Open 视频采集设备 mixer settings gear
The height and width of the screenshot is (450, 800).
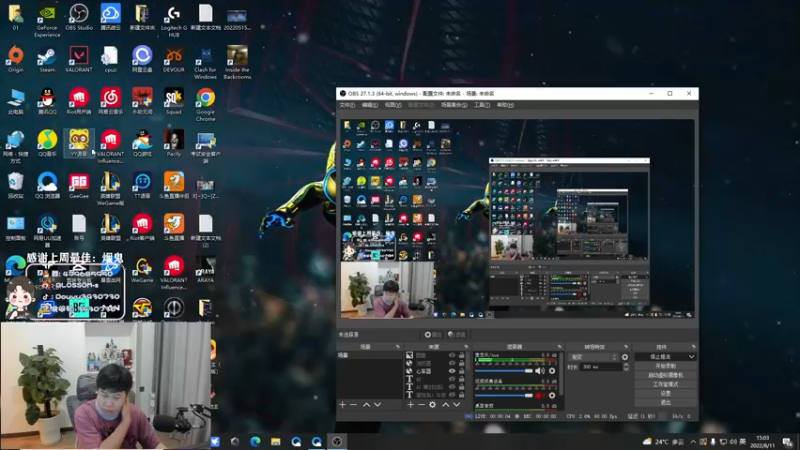552,395
